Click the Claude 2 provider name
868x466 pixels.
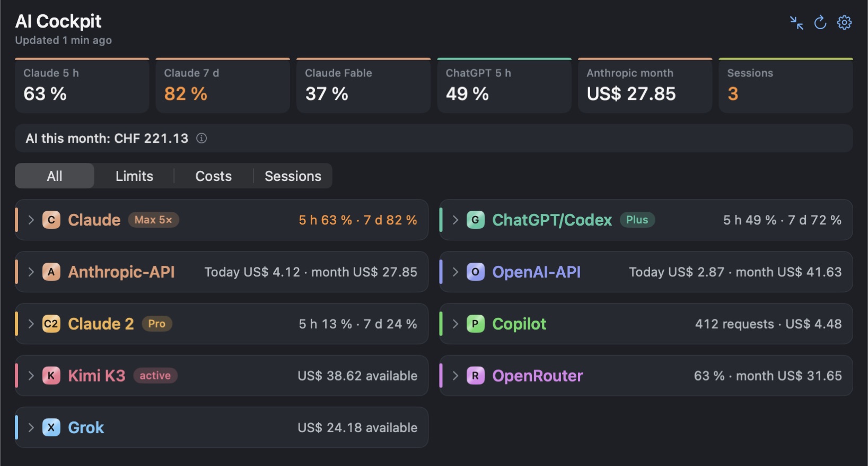(x=101, y=324)
